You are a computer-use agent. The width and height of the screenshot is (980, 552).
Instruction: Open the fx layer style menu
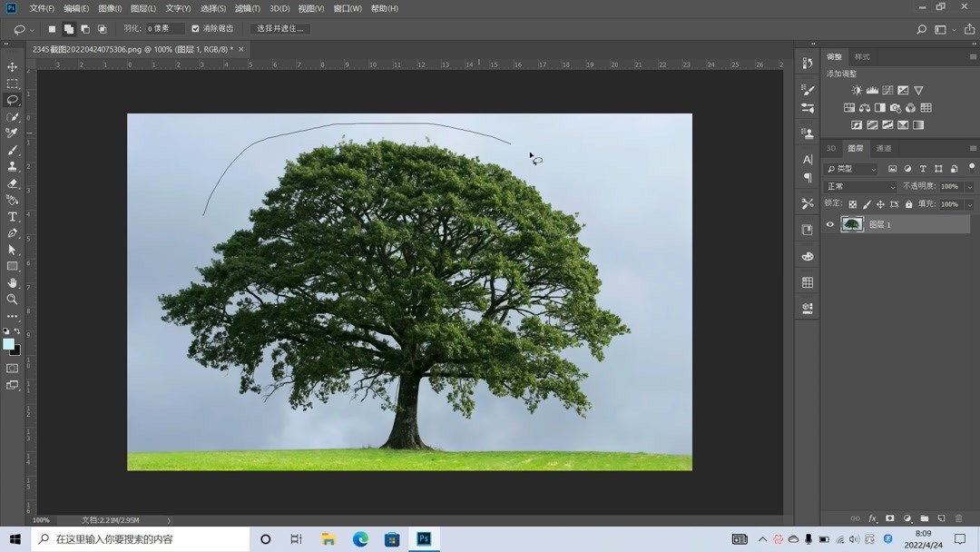[873, 518]
